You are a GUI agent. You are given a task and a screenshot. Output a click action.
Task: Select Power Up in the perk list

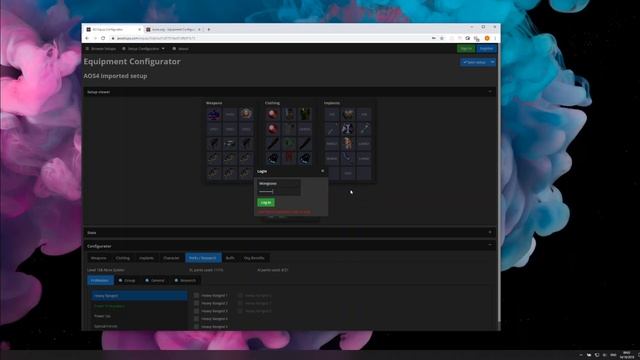tap(139, 316)
